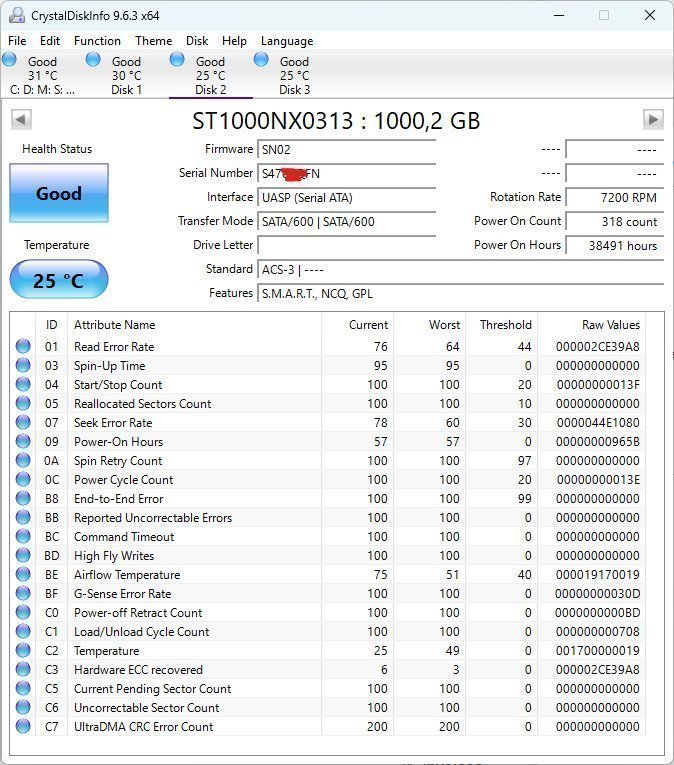Screen dimensions: 674x765
Task: Click the Attribute Name column header
Action: click(x=194, y=325)
